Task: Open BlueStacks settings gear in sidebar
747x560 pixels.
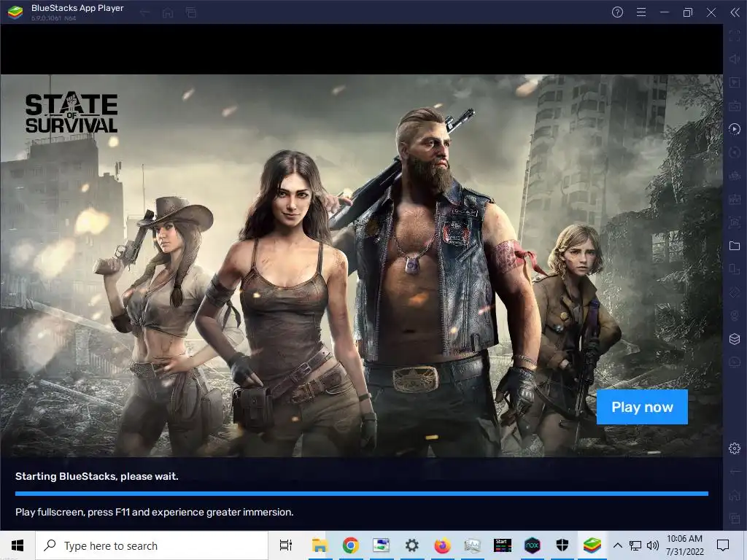Action: tap(734, 448)
